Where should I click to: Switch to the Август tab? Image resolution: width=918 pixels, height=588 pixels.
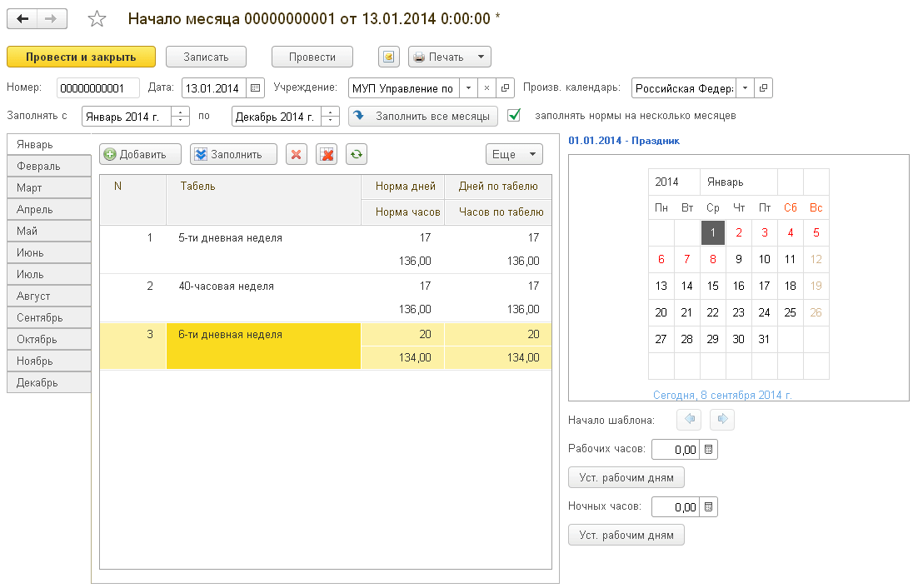point(49,296)
